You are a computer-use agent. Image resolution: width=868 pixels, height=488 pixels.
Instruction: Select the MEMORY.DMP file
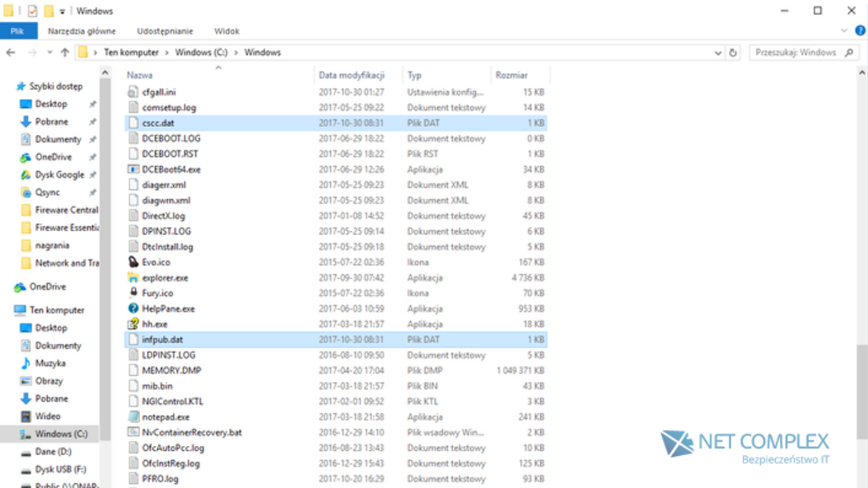[x=171, y=370]
